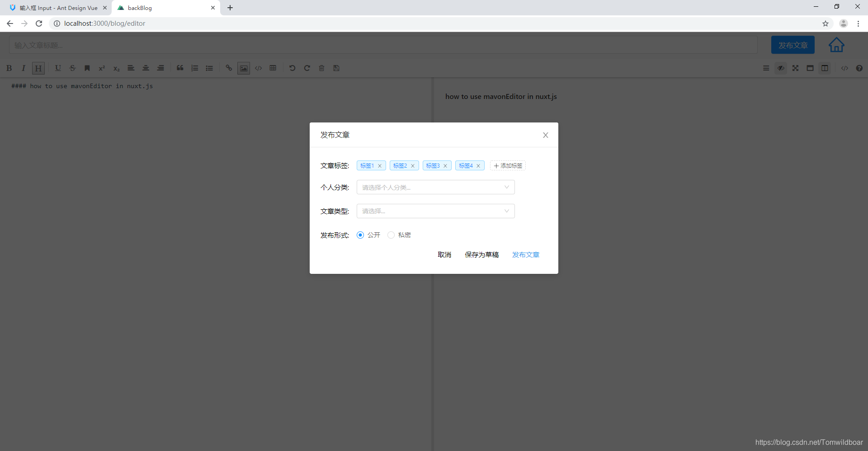Click the rendered heading text in the preview pane
Screen dimensions: 868x451
point(501,96)
